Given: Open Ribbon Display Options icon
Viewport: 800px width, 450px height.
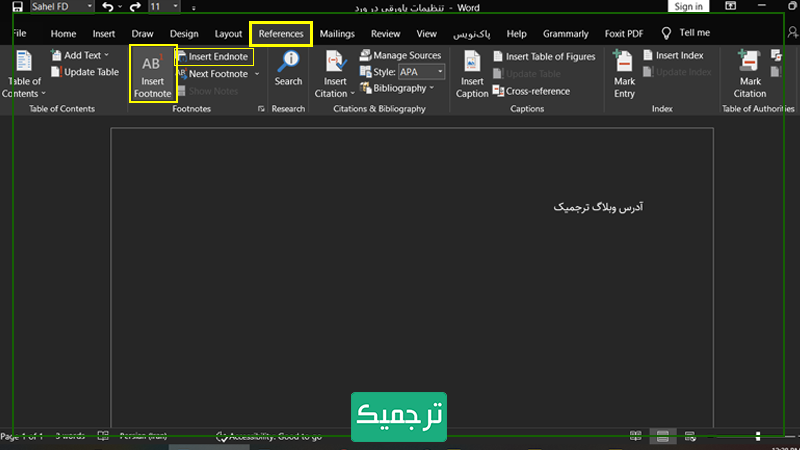Looking at the screenshot, I should click(x=731, y=6).
